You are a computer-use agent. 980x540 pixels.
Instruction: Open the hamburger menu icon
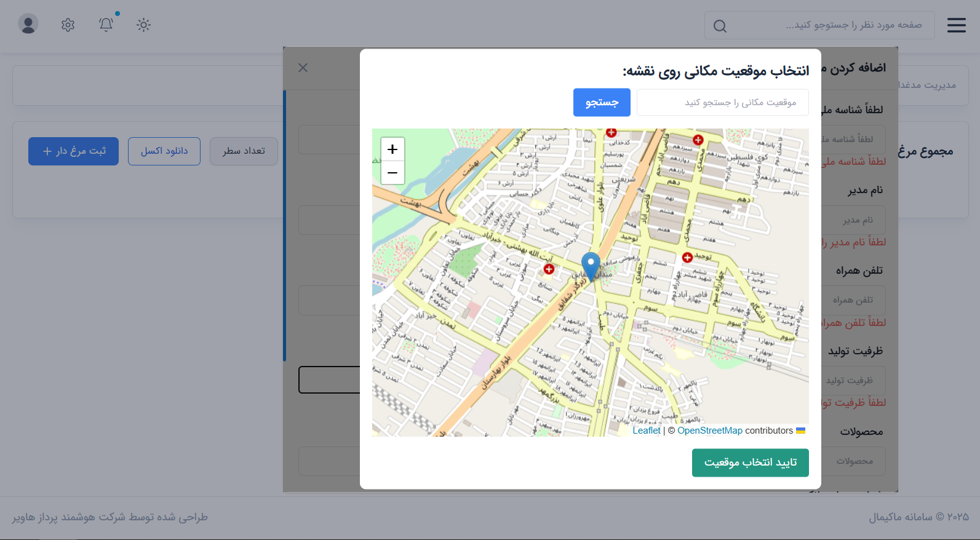click(x=956, y=25)
